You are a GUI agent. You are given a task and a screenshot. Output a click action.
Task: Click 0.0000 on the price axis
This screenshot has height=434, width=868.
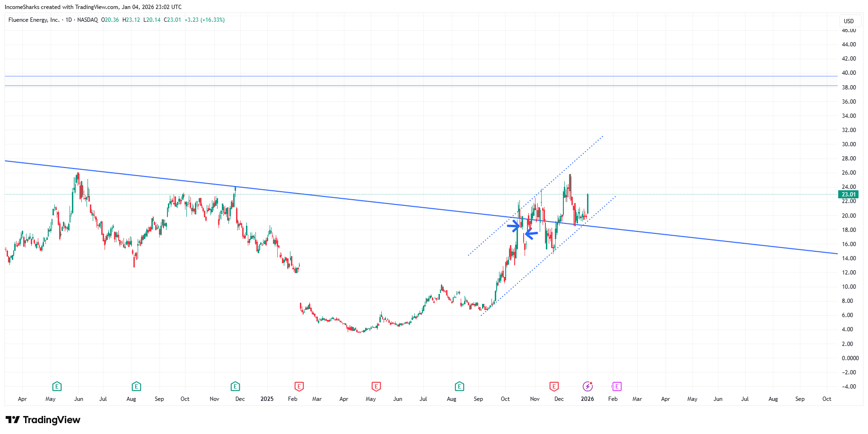850,358
